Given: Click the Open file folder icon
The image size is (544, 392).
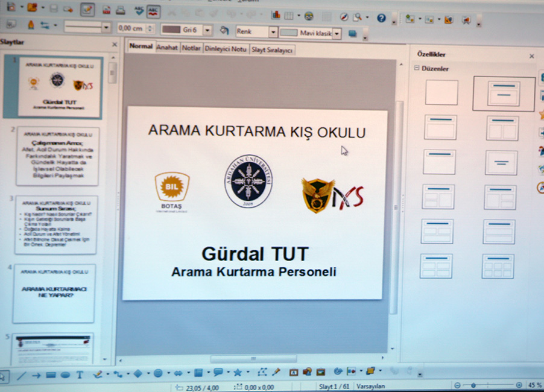Looking at the screenshot, I should (32, 7).
